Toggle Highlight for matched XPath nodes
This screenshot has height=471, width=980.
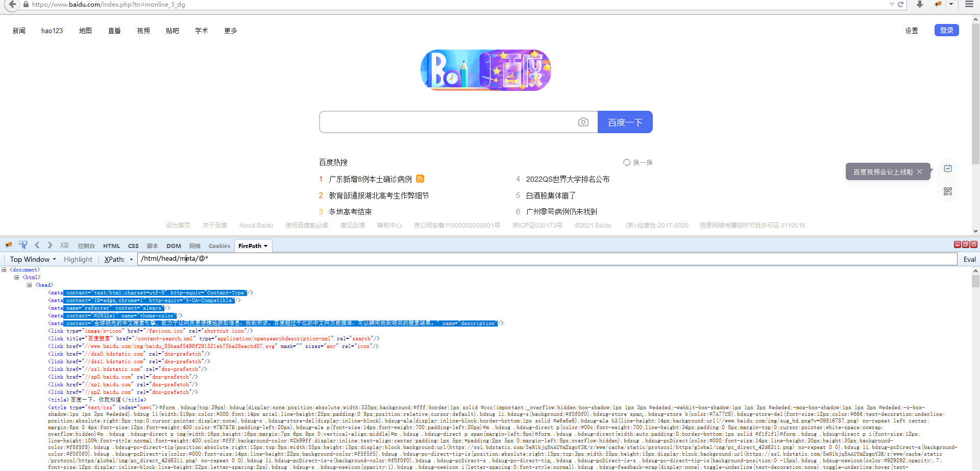[78, 259]
